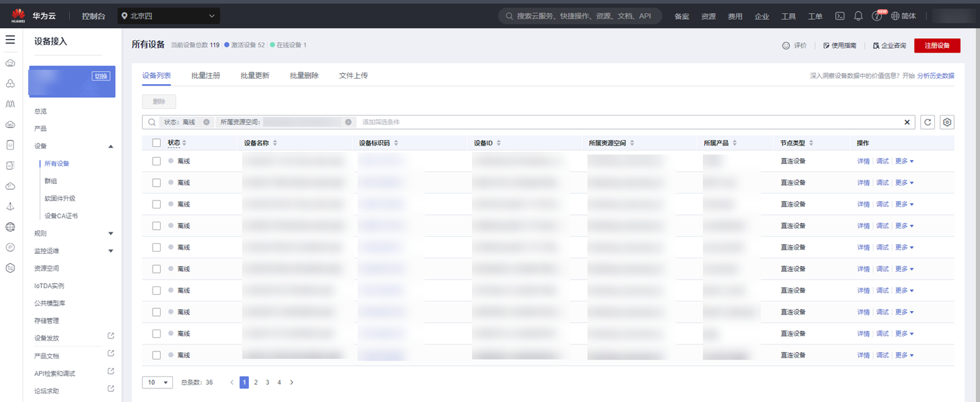Click the 切换 instance switch button

point(101,76)
